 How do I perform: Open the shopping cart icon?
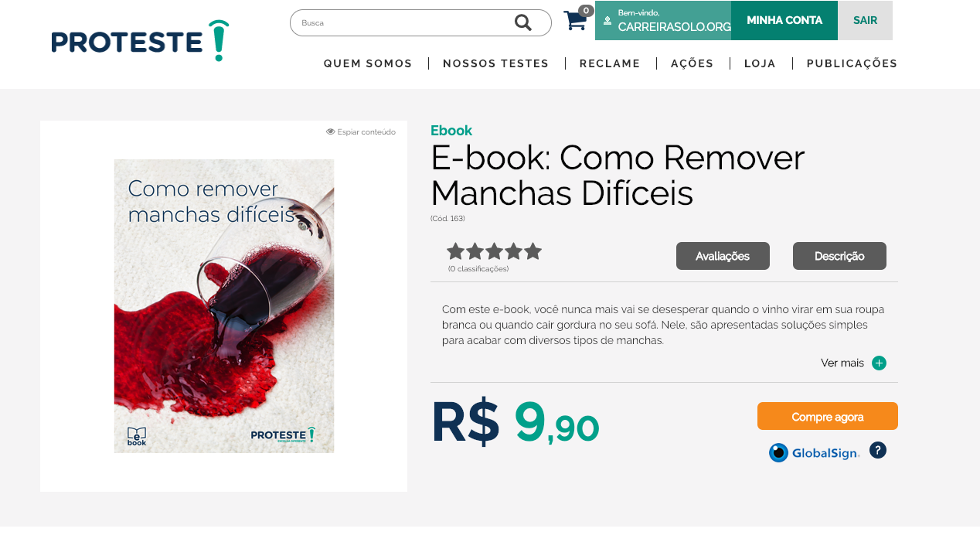(576, 20)
